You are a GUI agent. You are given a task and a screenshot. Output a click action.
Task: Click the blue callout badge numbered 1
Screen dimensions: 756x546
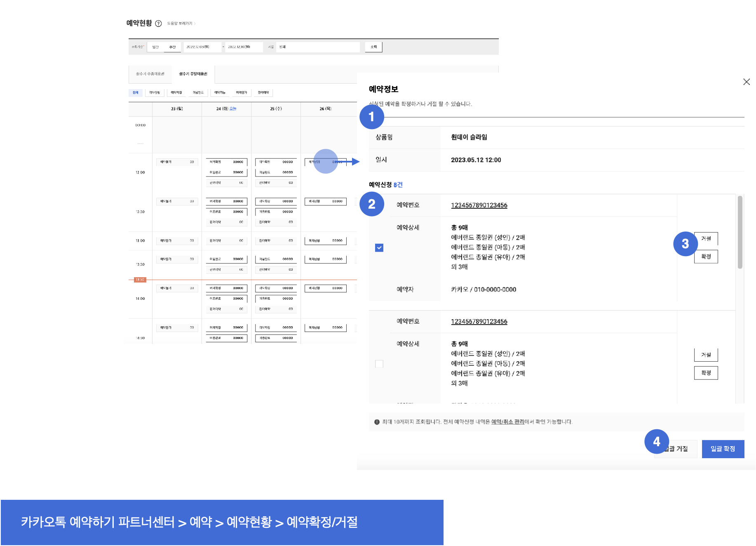(371, 117)
